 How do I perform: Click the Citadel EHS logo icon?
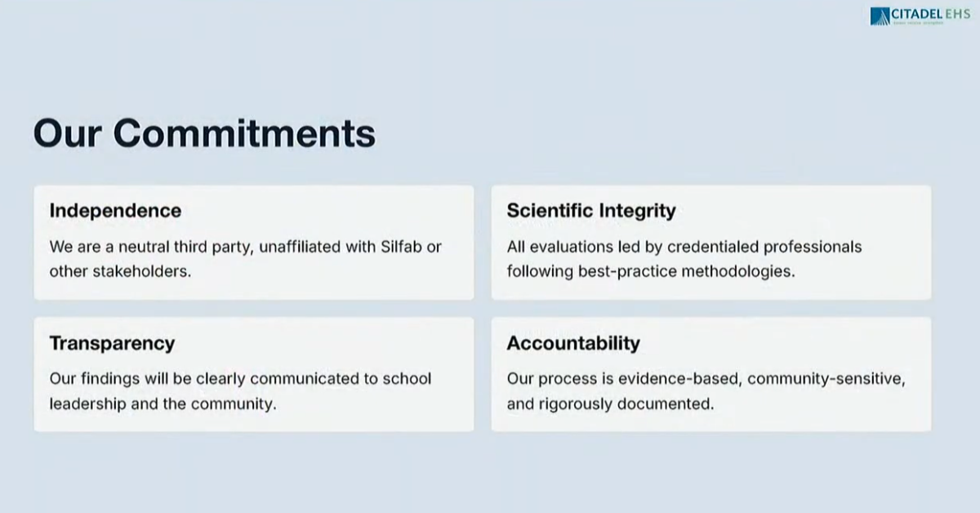(x=880, y=16)
